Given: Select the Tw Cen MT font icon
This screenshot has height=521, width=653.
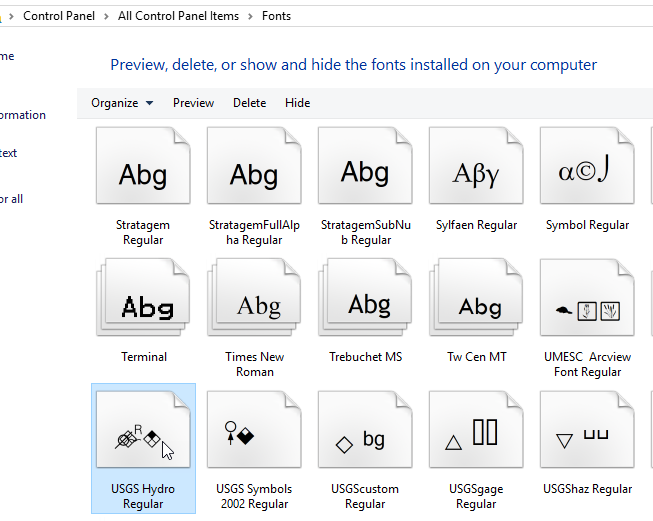Looking at the screenshot, I should click(x=476, y=297).
